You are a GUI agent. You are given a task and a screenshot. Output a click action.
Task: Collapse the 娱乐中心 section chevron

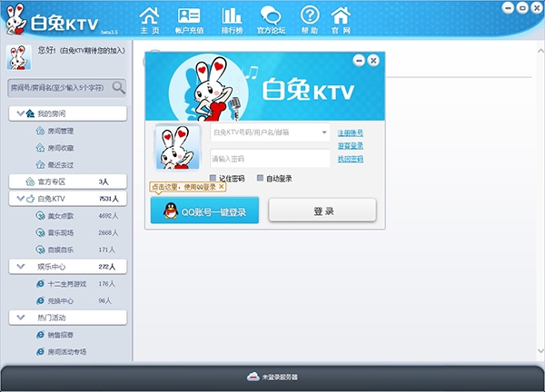(x=21, y=266)
